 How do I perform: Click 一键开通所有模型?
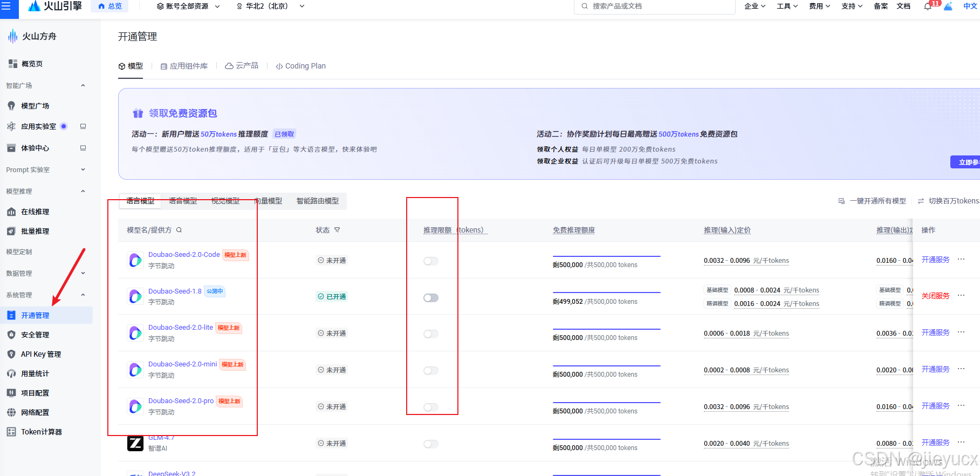point(872,201)
